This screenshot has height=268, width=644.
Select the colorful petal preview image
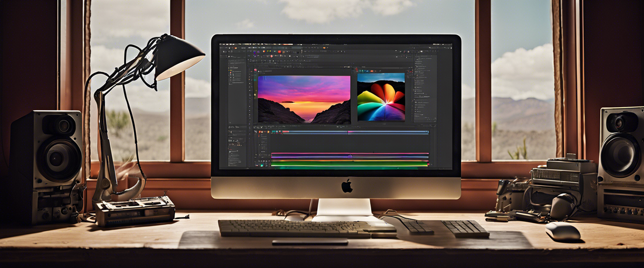(381, 97)
